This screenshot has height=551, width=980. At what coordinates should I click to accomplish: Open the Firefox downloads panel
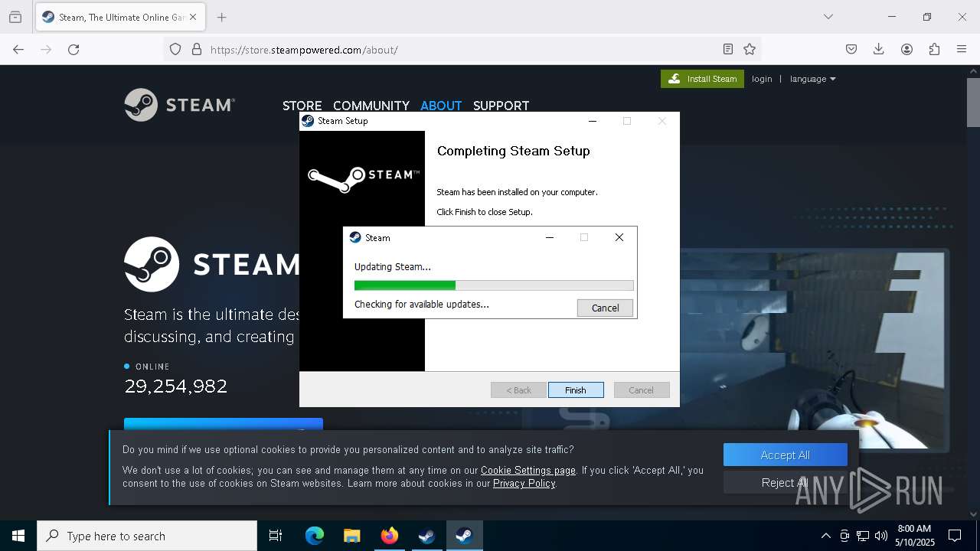tap(879, 49)
